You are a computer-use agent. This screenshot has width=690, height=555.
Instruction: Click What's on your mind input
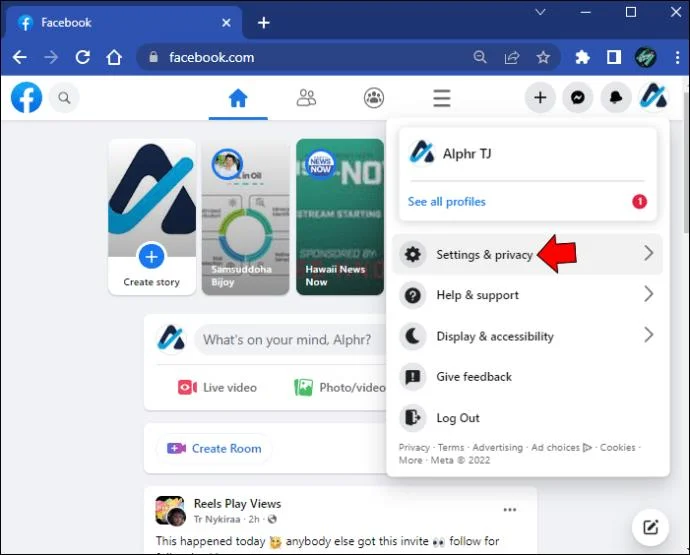pos(290,340)
